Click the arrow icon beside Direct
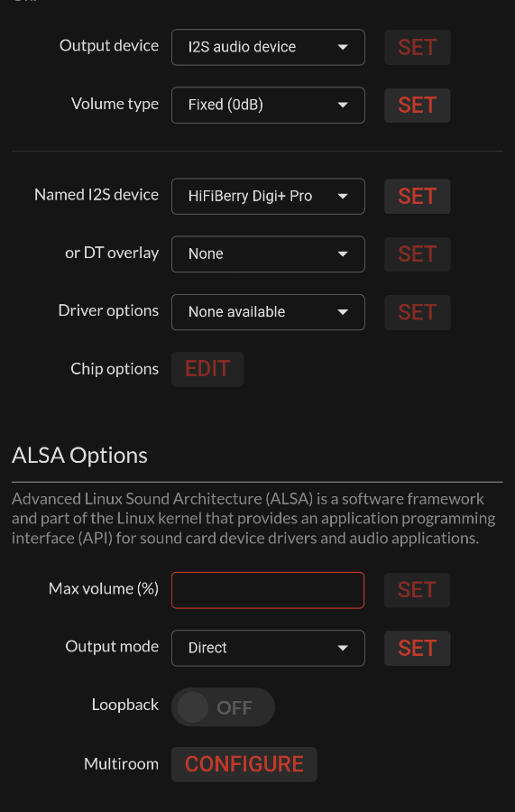The image size is (515, 812). 343,648
